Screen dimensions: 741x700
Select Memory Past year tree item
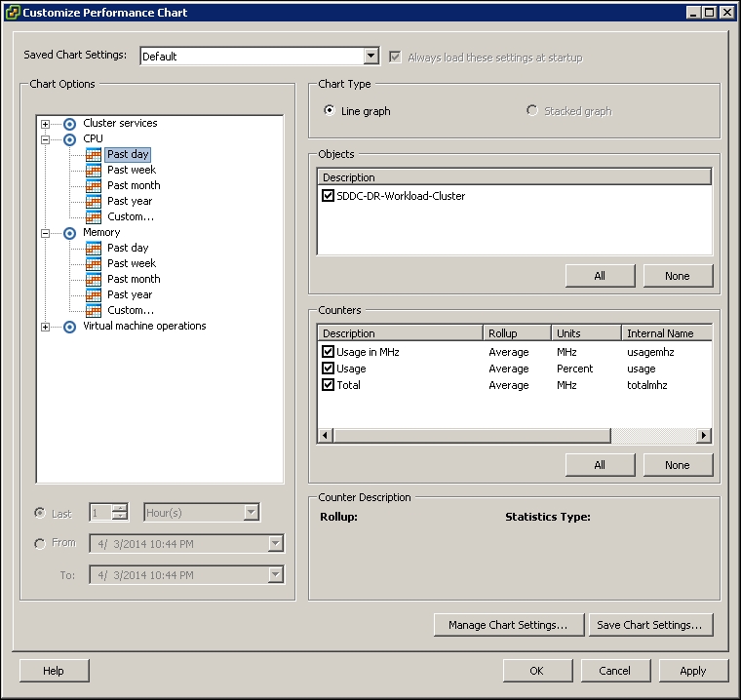click(x=130, y=294)
